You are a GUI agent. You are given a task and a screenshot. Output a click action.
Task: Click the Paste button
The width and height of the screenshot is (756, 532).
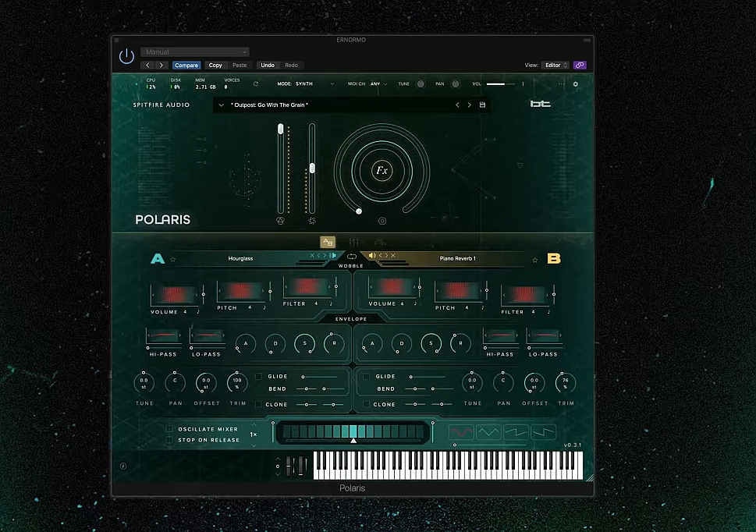240,65
